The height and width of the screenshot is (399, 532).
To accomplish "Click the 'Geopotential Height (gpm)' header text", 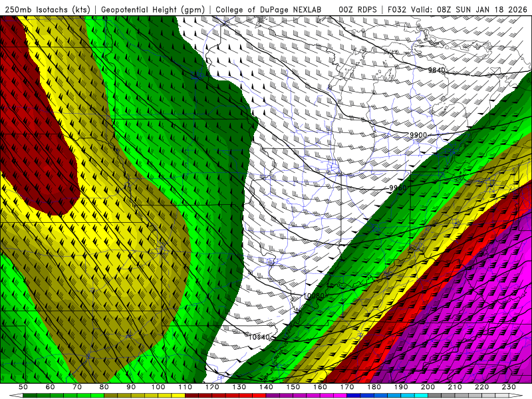I will click(153, 9).
